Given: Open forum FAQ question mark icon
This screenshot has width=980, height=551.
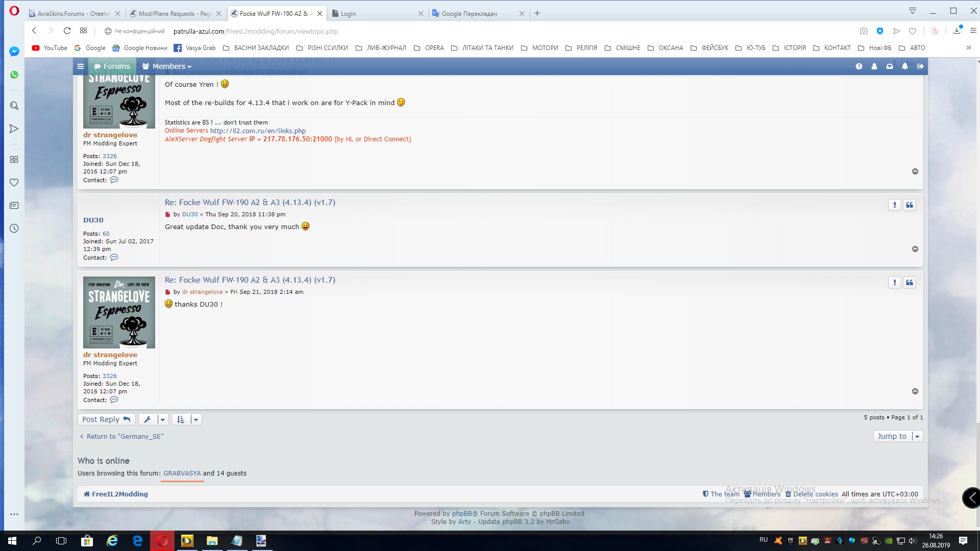Looking at the screenshot, I should 859,66.
